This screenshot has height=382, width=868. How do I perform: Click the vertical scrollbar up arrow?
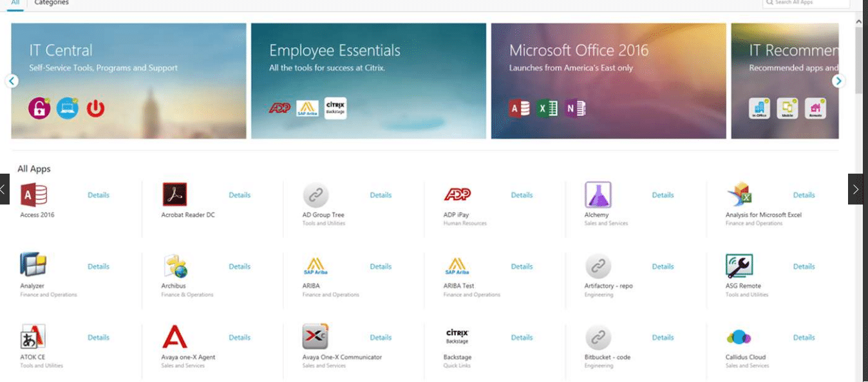[x=859, y=21]
